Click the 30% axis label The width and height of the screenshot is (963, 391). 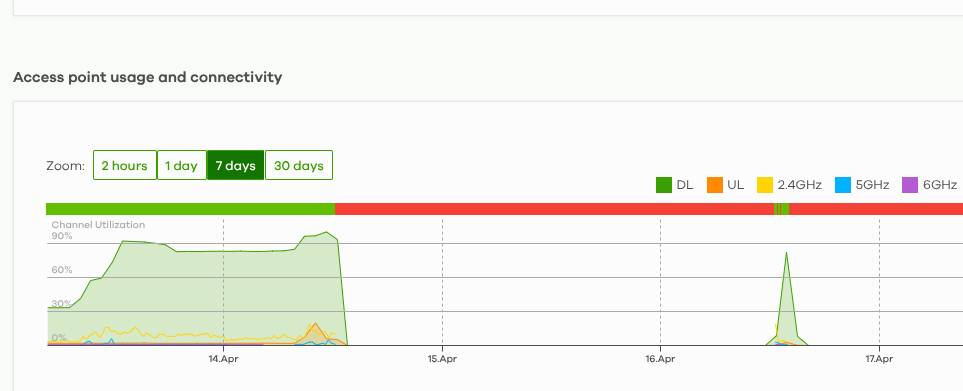(x=62, y=304)
